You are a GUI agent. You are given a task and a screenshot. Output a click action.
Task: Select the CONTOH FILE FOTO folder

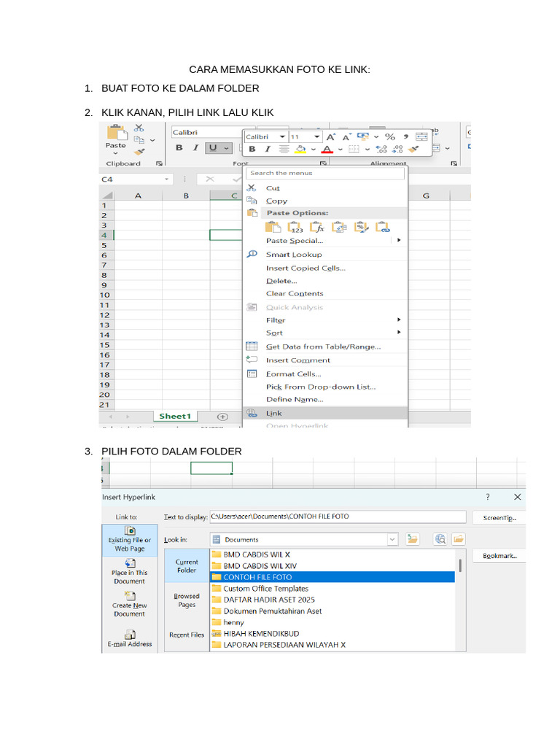(x=332, y=577)
